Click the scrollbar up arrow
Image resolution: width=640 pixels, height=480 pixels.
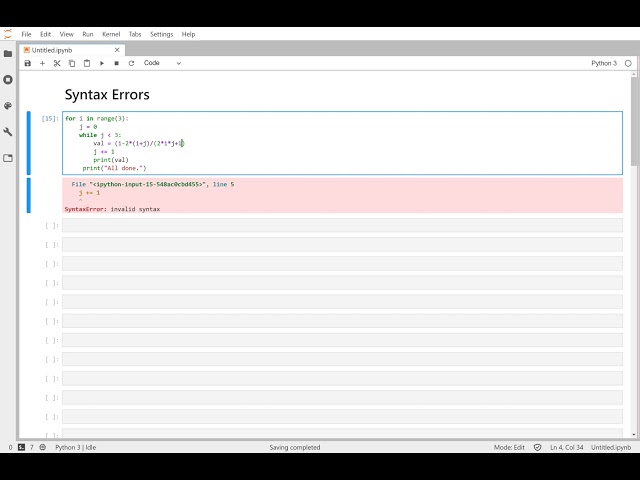[x=633, y=75]
